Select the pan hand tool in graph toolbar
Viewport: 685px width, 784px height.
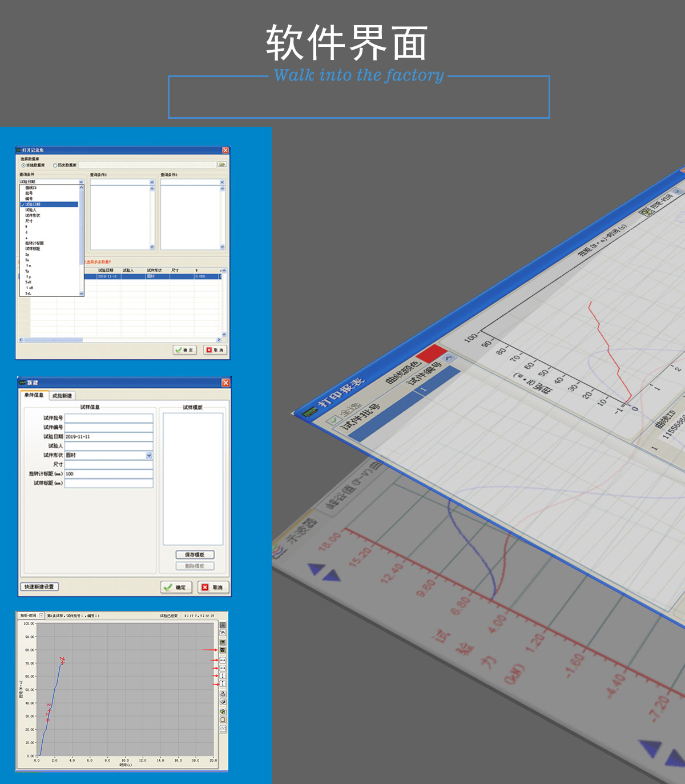tap(223, 633)
